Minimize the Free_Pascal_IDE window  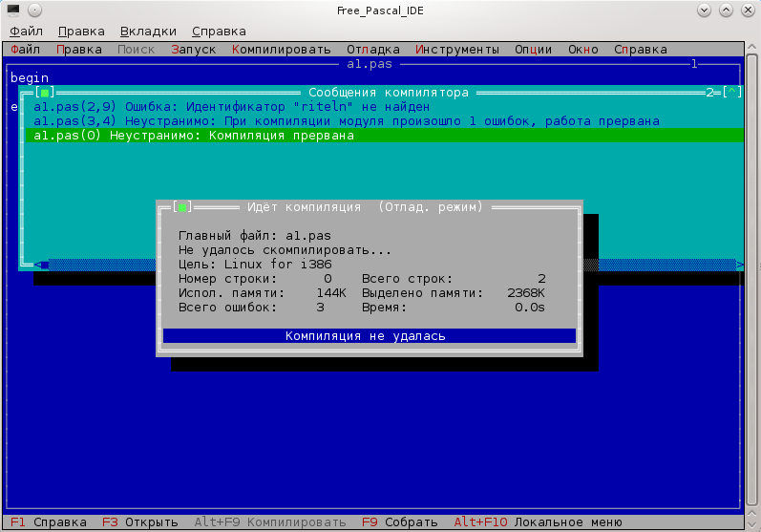tap(704, 11)
